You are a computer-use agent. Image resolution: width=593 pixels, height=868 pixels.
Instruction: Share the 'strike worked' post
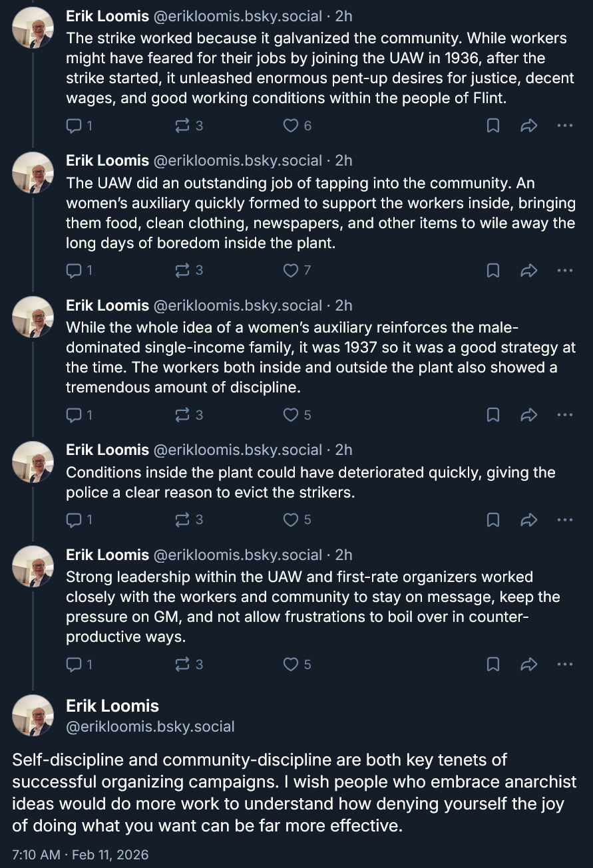pyautogui.click(x=528, y=126)
